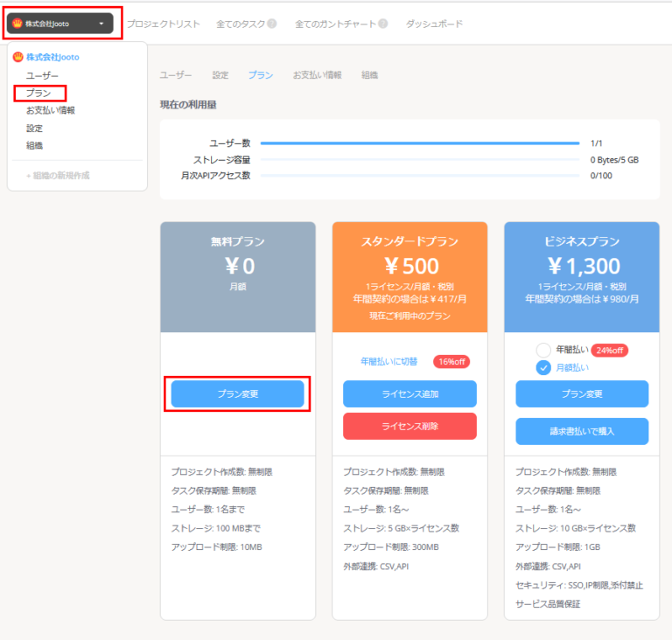The image size is (672, 640).
Task: Click プラン変更 button under the free plan
Action: point(237,394)
